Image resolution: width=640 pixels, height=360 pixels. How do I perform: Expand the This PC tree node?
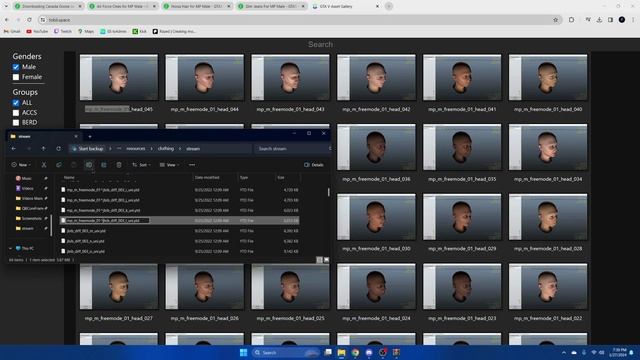point(11,248)
